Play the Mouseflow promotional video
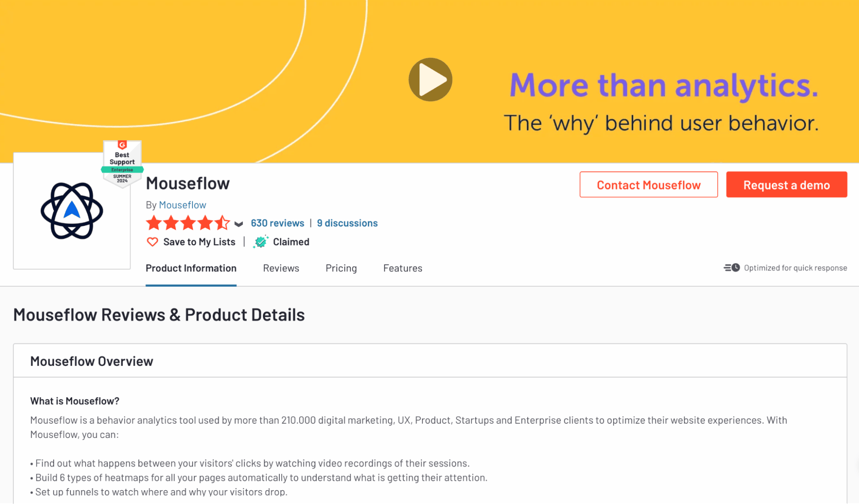 click(430, 79)
